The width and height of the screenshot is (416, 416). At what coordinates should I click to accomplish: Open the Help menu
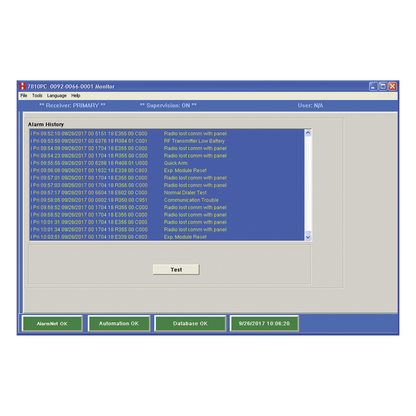click(x=76, y=96)
